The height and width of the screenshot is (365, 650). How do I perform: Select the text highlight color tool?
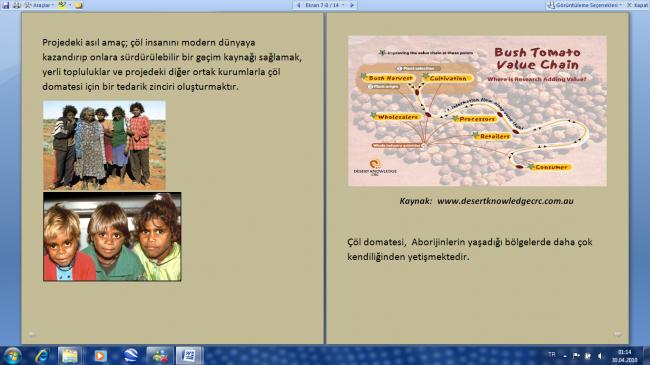pos(62,5)
